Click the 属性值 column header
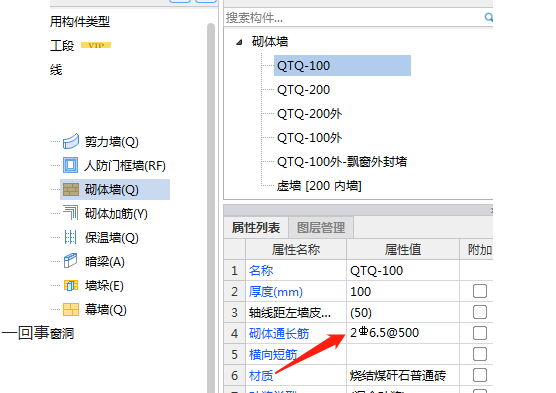 403,250
